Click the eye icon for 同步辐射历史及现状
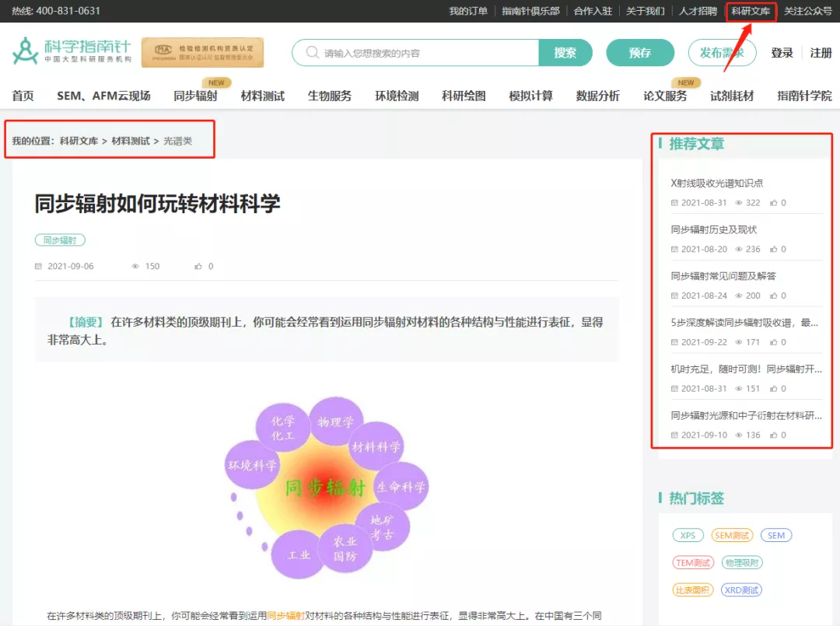 (738, 250)
